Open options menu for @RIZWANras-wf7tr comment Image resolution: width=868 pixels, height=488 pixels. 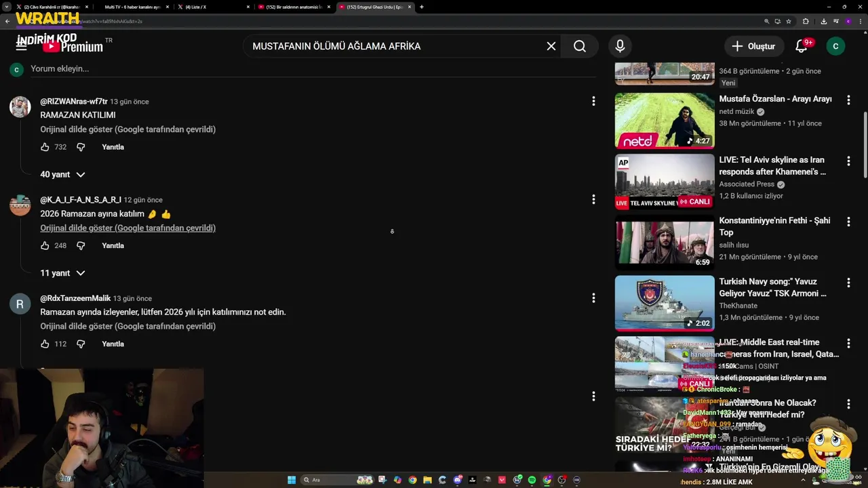tap(593, 101)
